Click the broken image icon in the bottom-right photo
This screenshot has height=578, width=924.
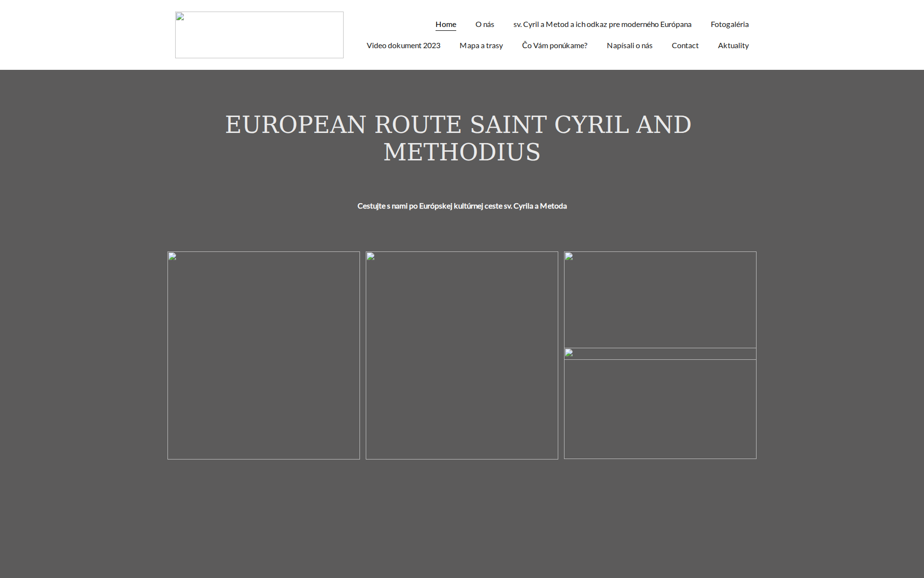point(569,354)
